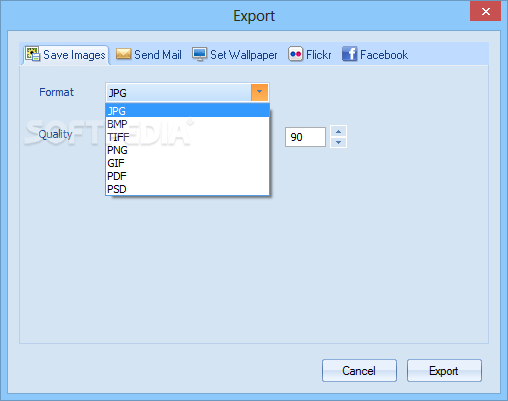The image size is (508, 401).
Task: Switch to the Facebook tab
Action: click(375, 55)
